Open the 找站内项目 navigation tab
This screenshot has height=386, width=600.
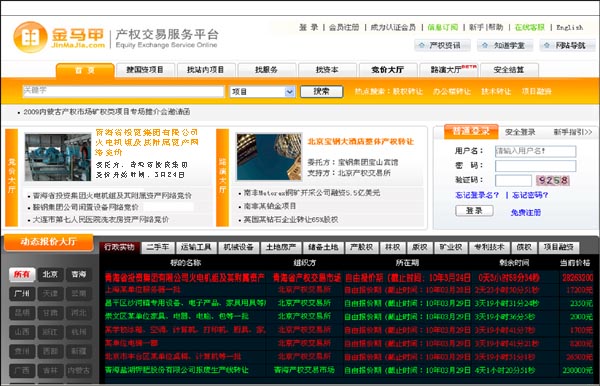[205, 70]
